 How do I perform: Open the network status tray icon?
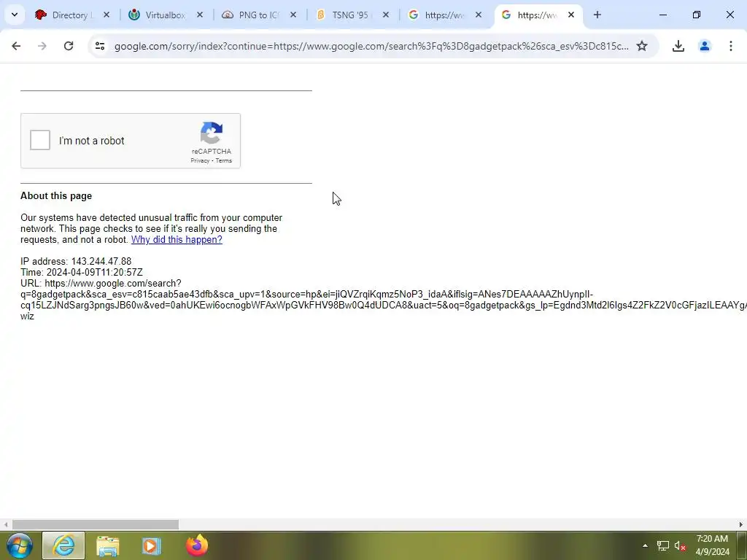pos(663,545)
